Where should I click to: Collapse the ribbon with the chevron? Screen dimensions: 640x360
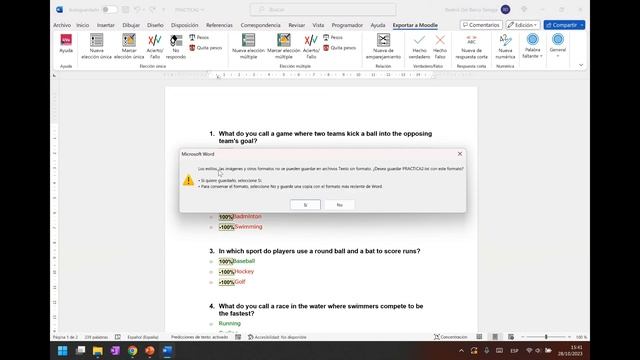(581, 65)
